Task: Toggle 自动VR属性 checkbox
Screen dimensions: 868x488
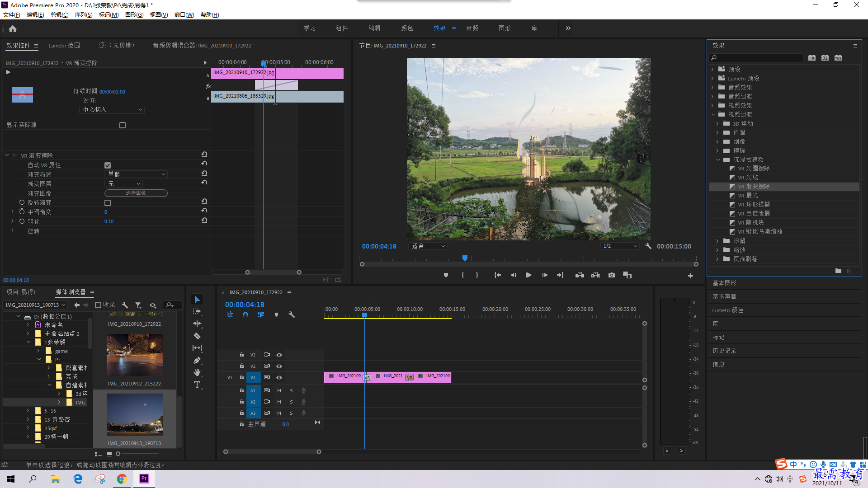Action: click(108, 165)
